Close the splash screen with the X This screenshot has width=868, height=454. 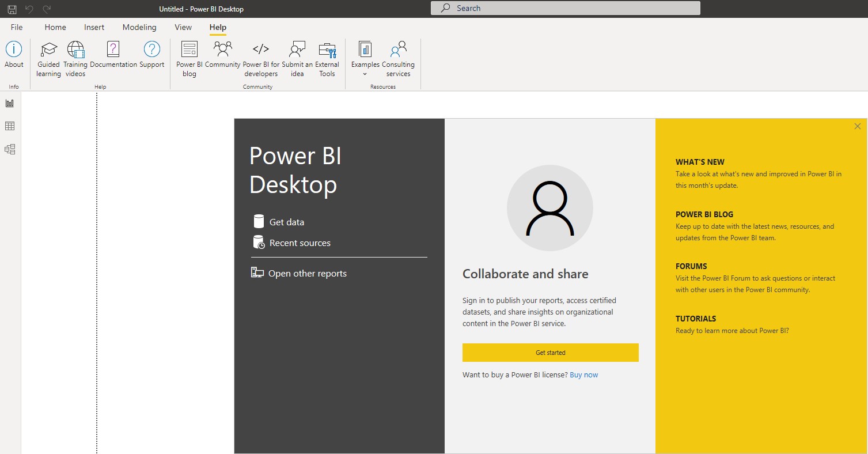pos(858,126)
